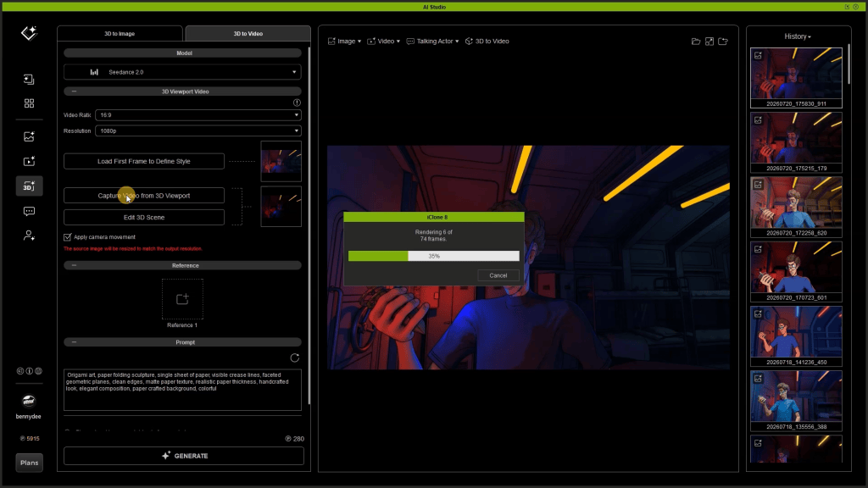
Task: Open the Talking Actor dropdown in preview toolbar
Action: click(x=433, y=42)
